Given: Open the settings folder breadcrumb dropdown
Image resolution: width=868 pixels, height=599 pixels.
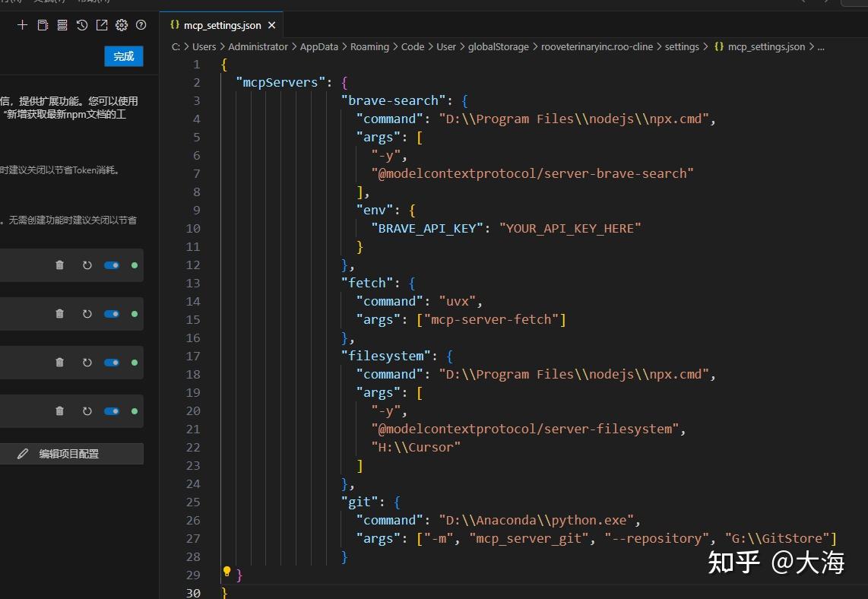Looking at the screenshot, I should (x=682, y=46).
